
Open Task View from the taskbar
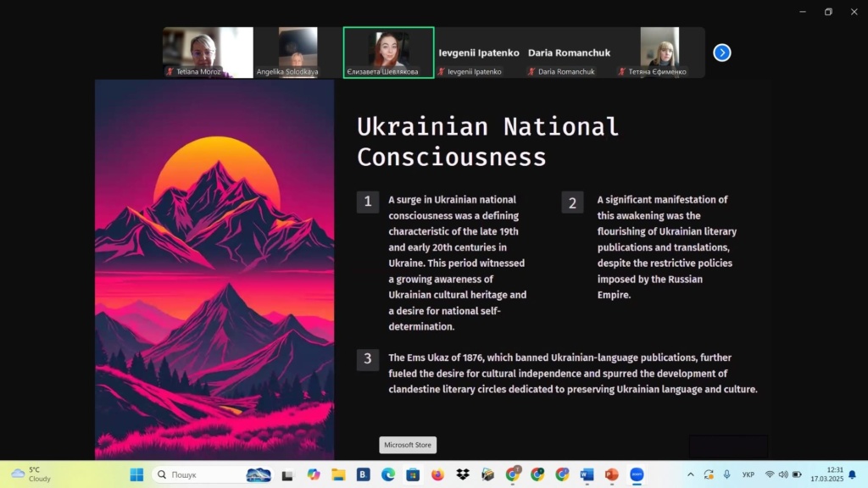tap(287, 474)
